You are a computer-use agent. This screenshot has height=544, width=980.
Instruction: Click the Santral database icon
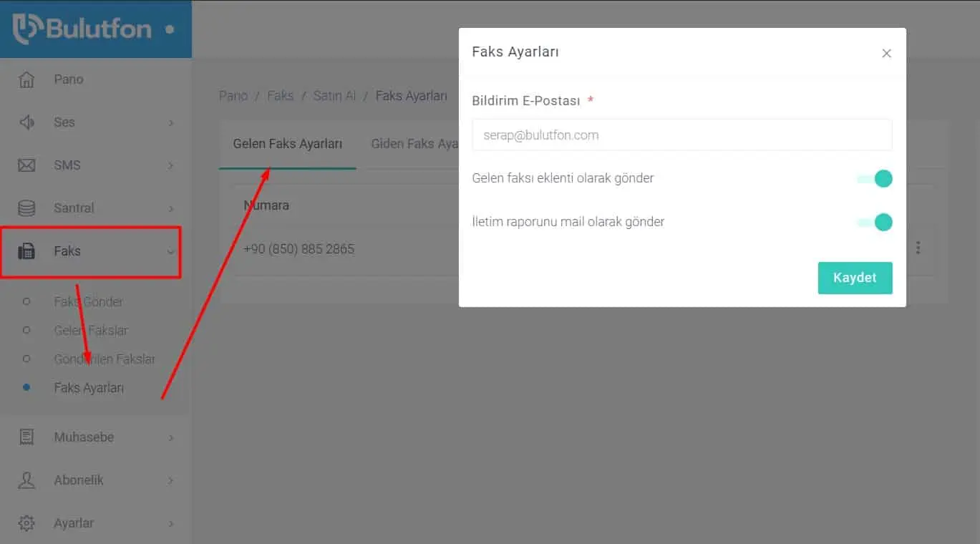click(x=26, y=208)
